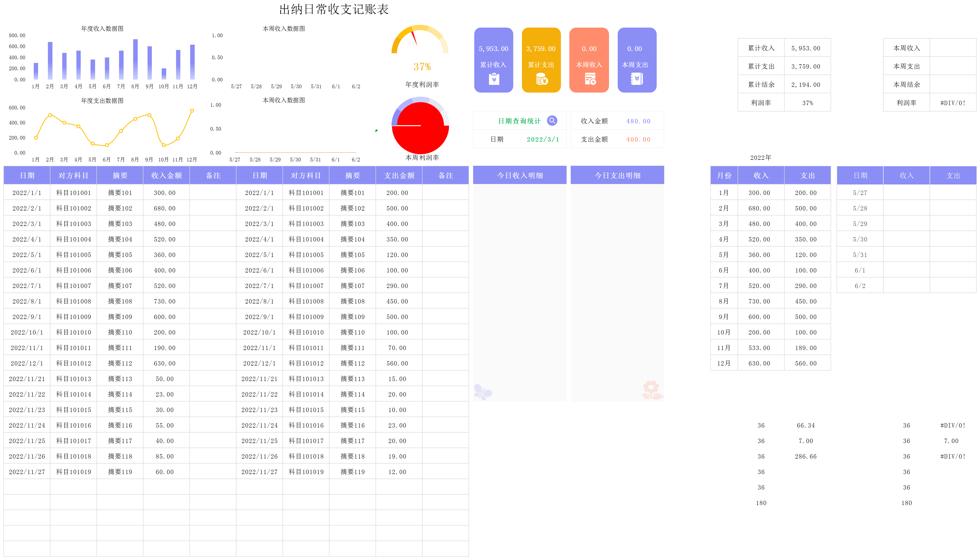Select the query date cell 2022/3/1
The image size is (980, 560).
click(x=543, y=140)
